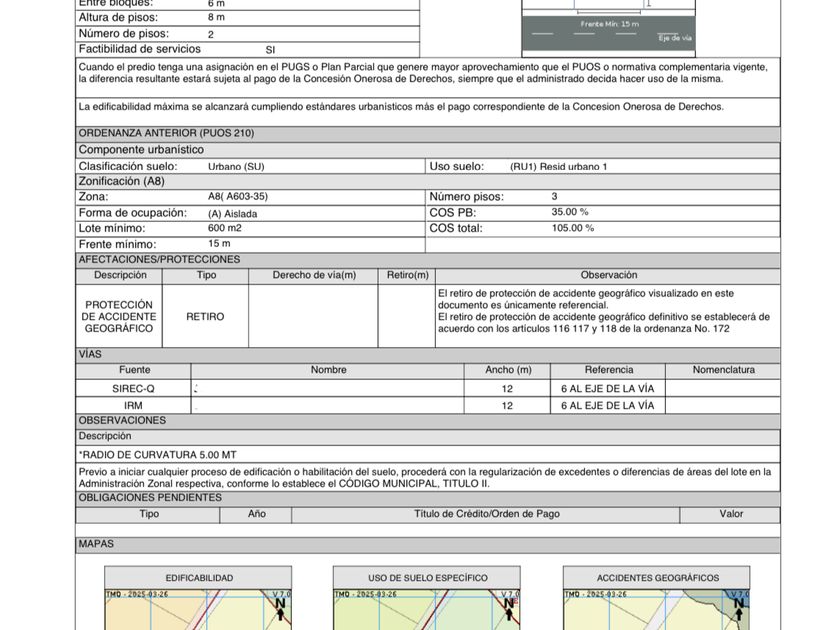Click the 'Título de Crédito/Orden de Pago' header
This screenshot has height=630, width=840.
(486, 514)
